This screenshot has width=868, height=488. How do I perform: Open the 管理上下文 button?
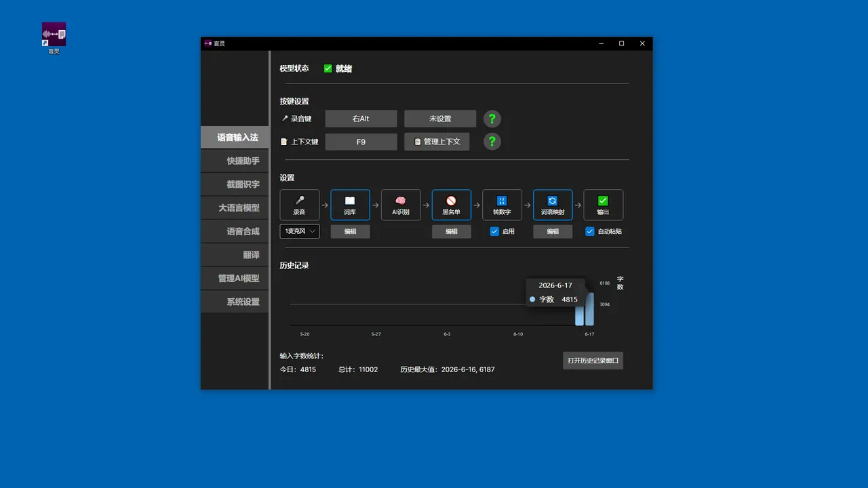(x=437, y=142)
